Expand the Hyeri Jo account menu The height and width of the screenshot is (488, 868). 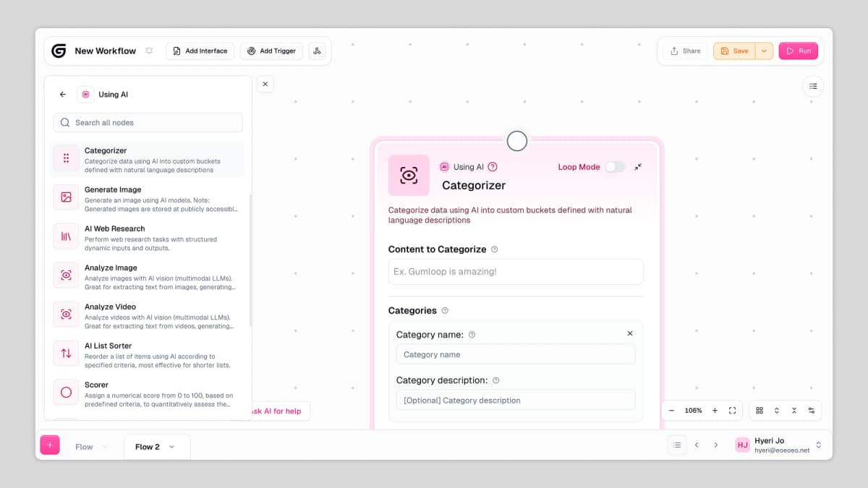tap(819, 445)
